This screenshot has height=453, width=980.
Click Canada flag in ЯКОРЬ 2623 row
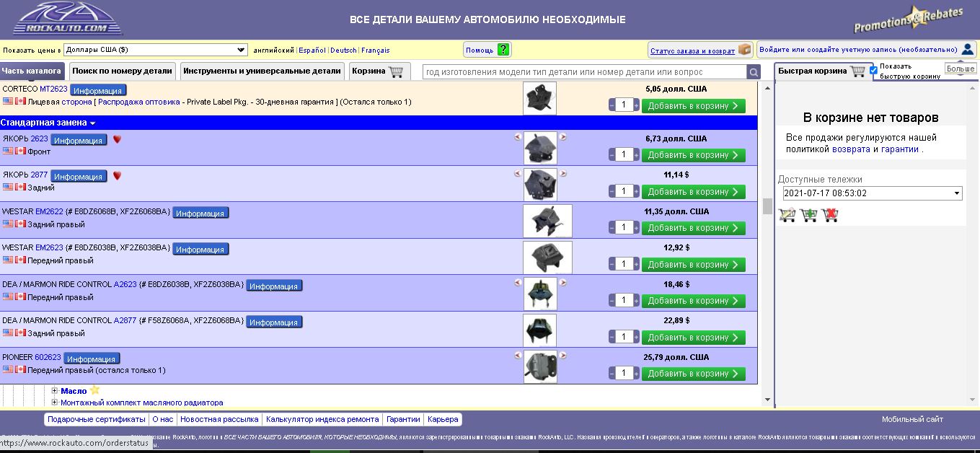click(x=20, y=151)
